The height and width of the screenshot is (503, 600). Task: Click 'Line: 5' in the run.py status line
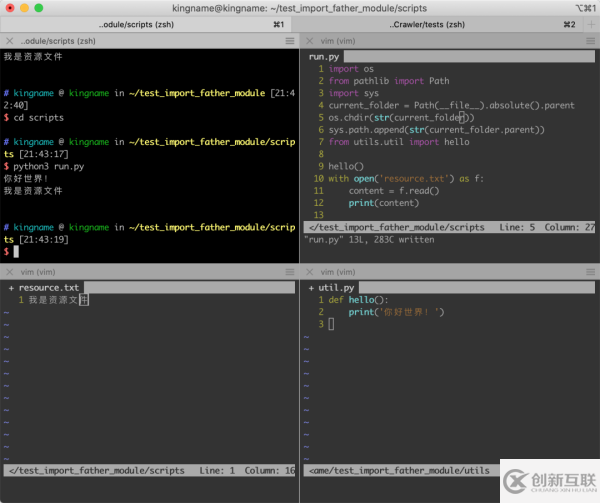517,228
